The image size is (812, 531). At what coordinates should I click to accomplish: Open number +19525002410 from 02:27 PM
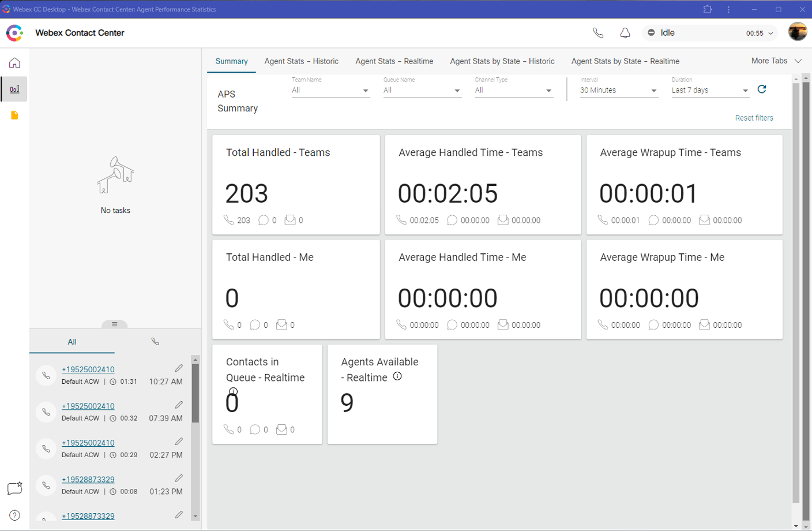click(x=88, y=443)
